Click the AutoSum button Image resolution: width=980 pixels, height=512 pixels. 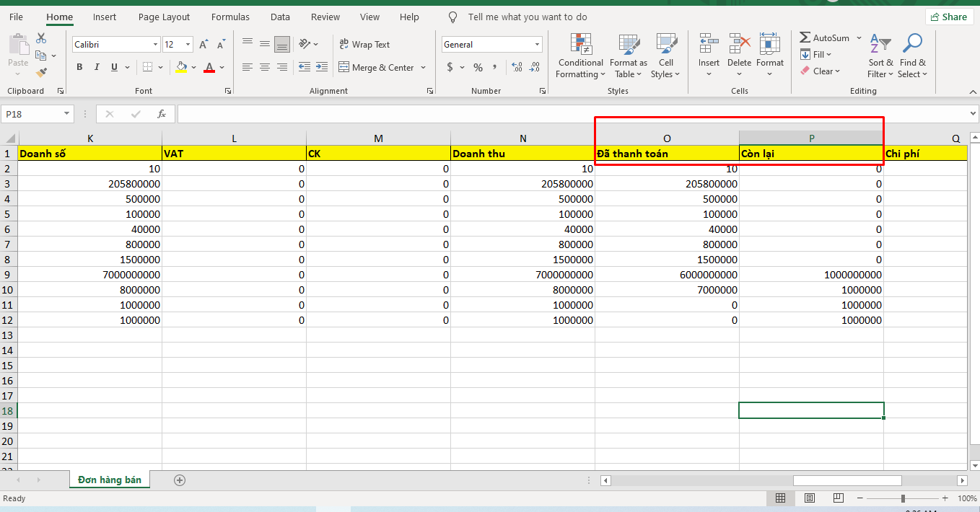click(x=824, y=37)
